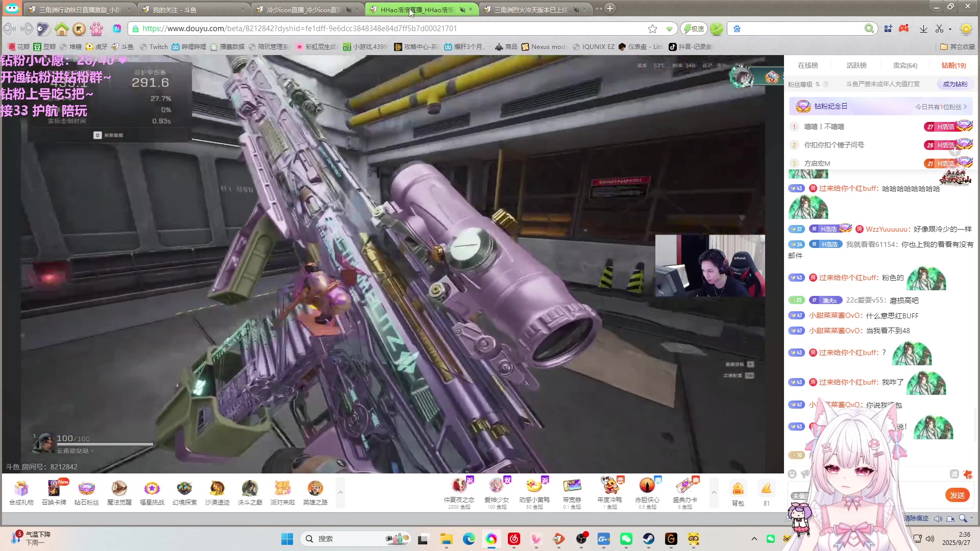
Task: Click the Windows Start button
Action: pyautogui.click(x=287, y=539)
